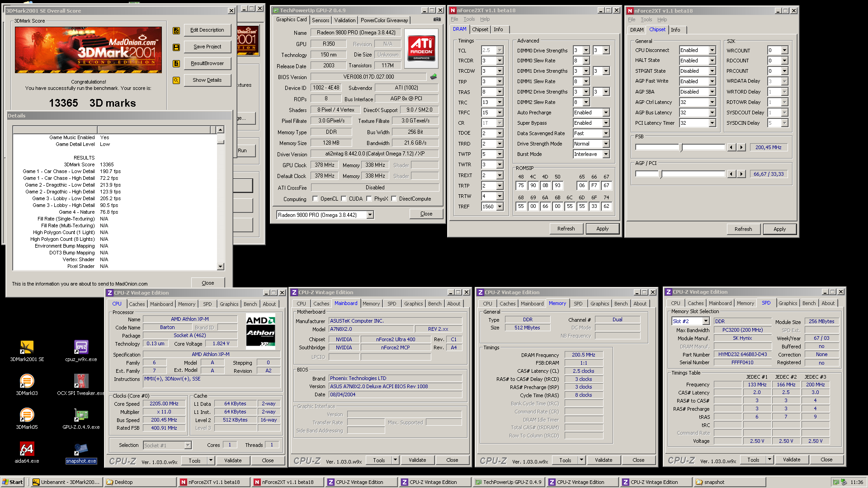Enable the DirectCompute checkbox in GPU-Z
This screenshot has width=868, height=488.
[394, 199]
